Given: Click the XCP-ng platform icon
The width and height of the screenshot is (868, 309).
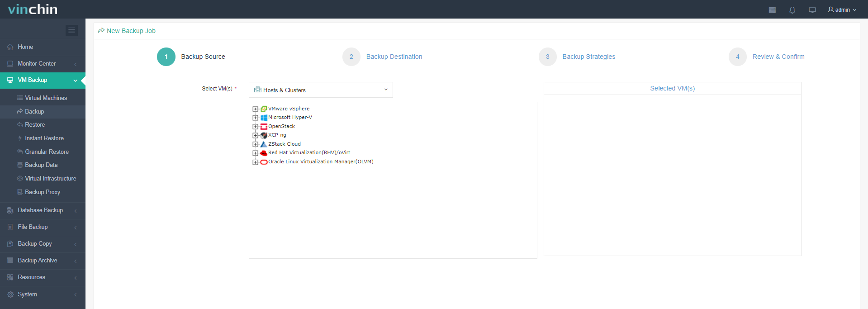Looking at the screenshot, I should click(x=264, y=135).
